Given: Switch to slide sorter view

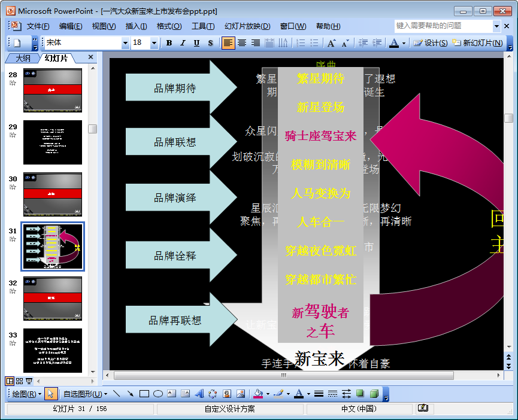Looking at the screenshot, I should pyautogui.click(x=20, y=381).
